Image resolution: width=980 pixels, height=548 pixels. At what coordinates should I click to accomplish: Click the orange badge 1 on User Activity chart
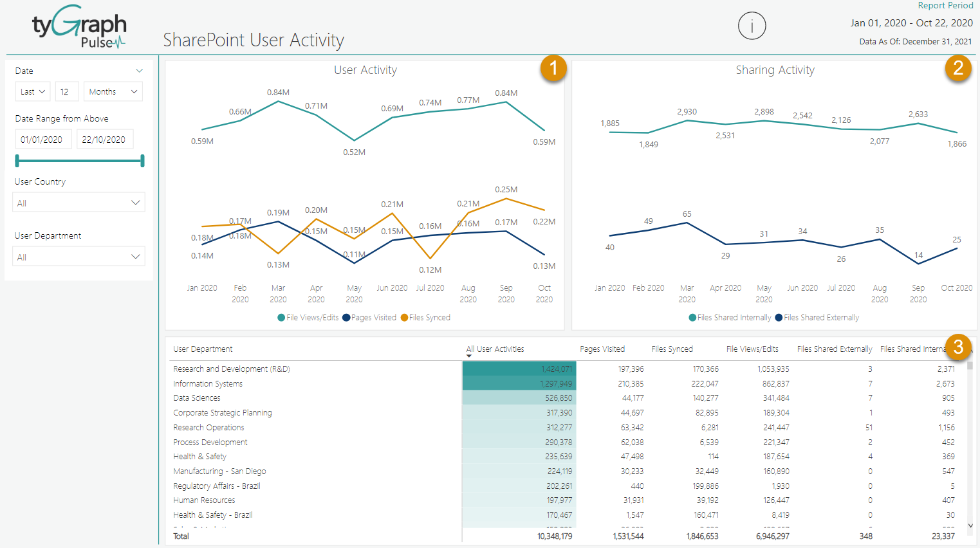554,69
